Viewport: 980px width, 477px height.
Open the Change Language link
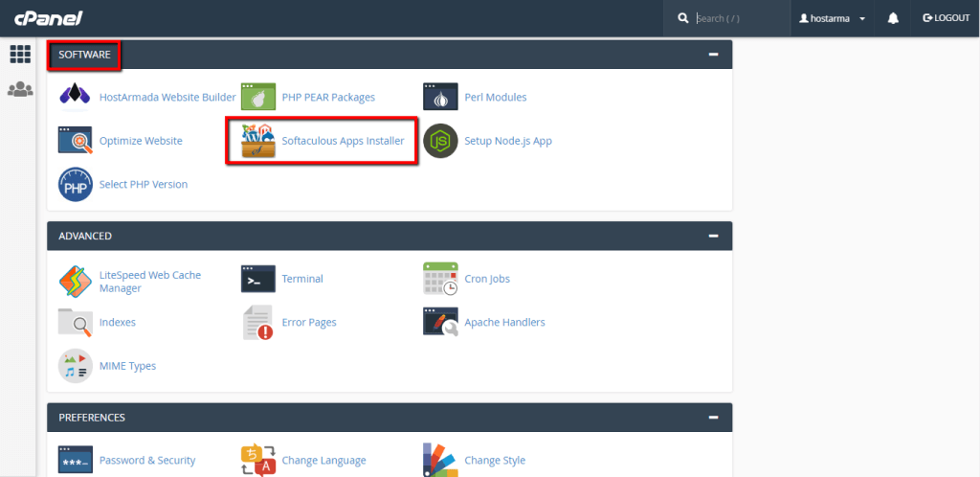(x=323, y=460)
